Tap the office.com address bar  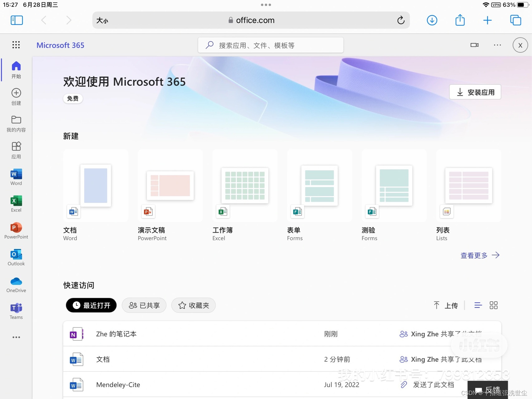251,20
